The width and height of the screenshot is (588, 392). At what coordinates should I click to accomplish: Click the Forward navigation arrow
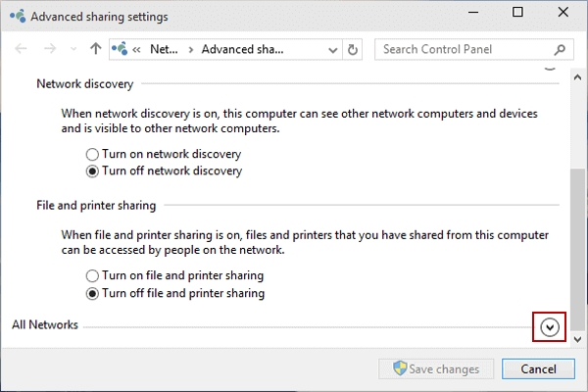[x=49, y=48]
